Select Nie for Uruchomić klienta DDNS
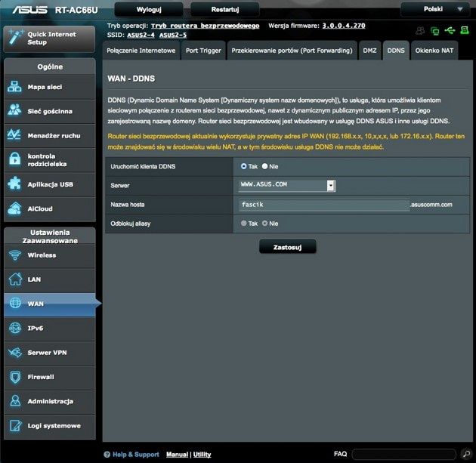Screen dimensions: 476x463 (264, 166)
